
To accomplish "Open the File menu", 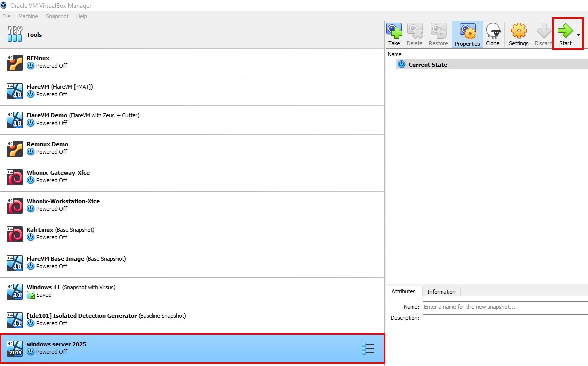I will pos(6,16).
